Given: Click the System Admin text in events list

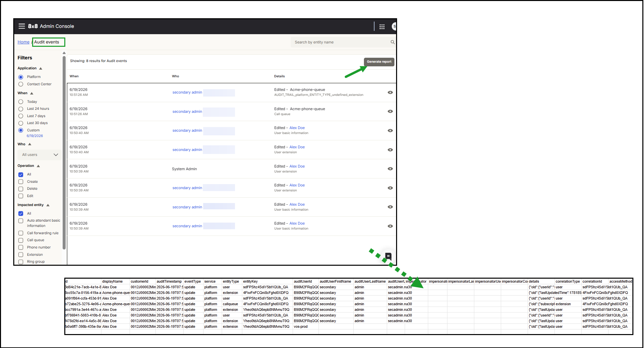Looking at the screenshot, I should click(x=184, y=169).
